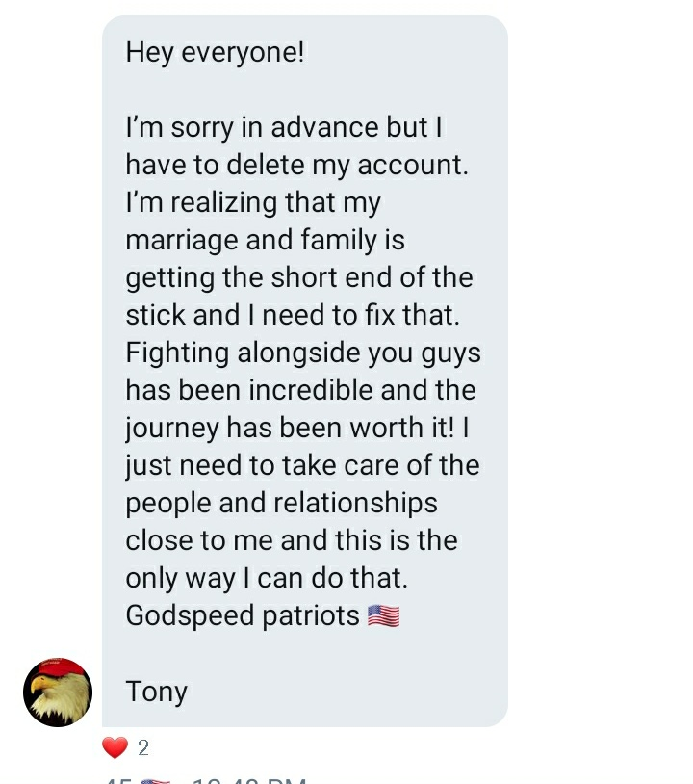The height and width of the screenshot is (784, 693).
Task: Tap the stick and I need to fix that line
Action: 293,315
